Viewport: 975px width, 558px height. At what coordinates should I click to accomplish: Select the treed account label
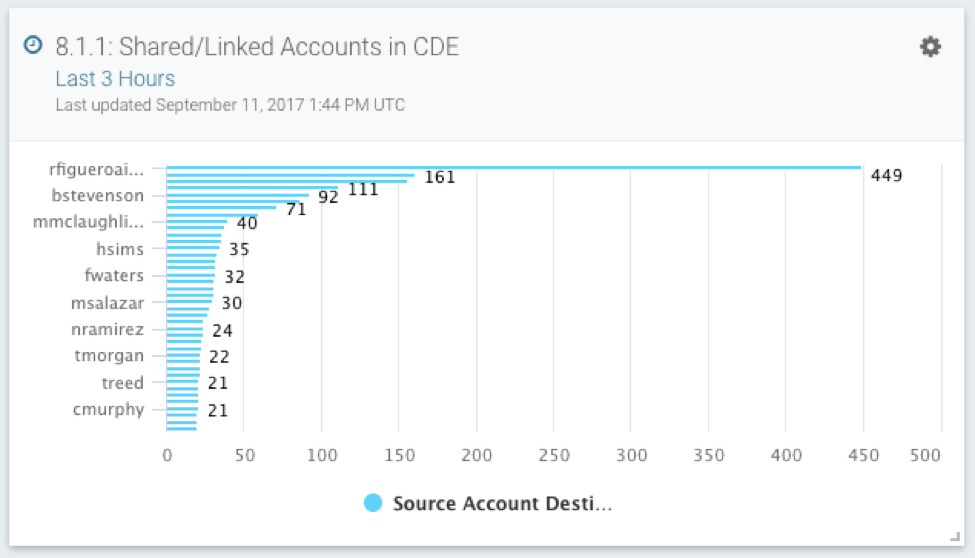[x=122, y=383]
